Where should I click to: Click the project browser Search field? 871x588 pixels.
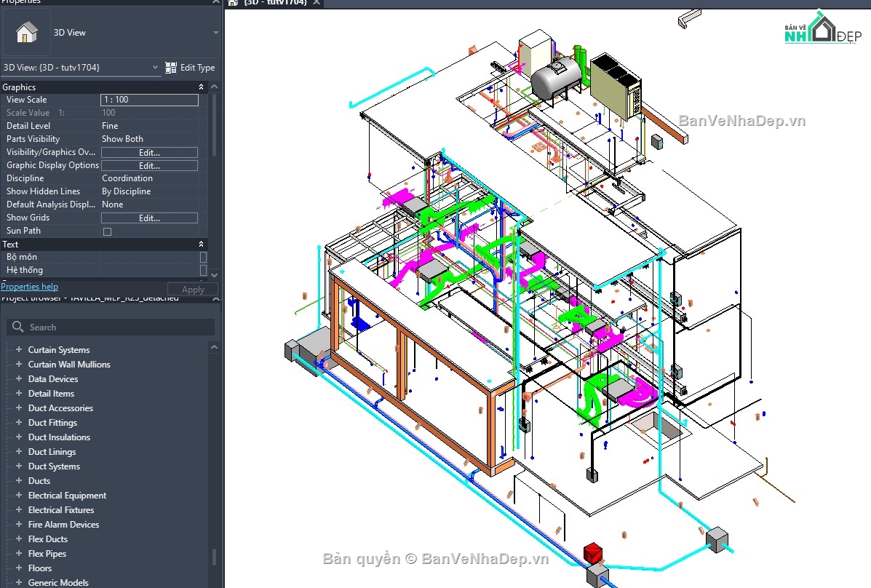point(111,327)
